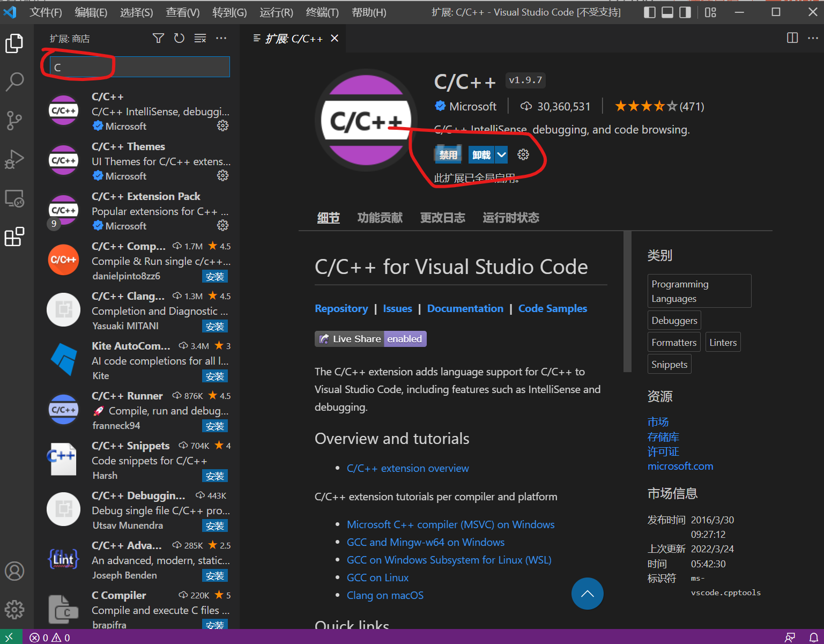Customize layout icon in title bar
Viewport: 824px width, 644px height.
710,12
